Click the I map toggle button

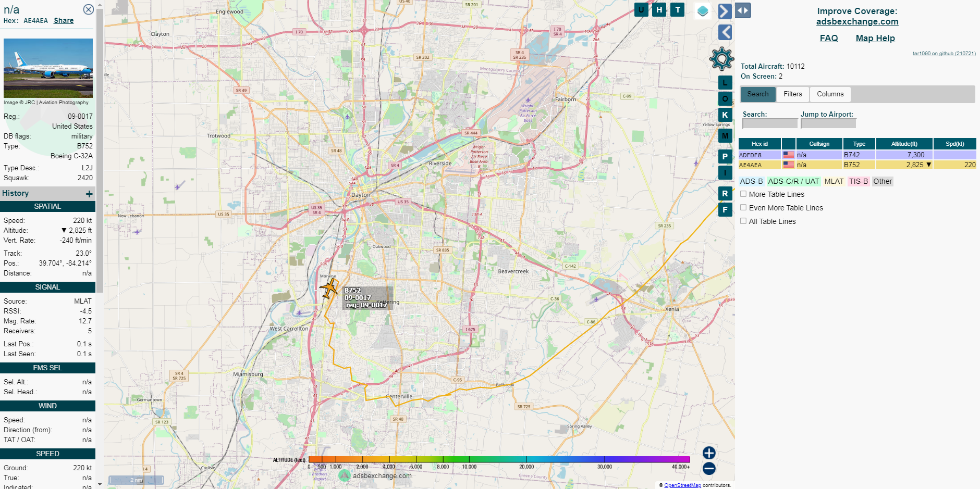coord(725,172)
